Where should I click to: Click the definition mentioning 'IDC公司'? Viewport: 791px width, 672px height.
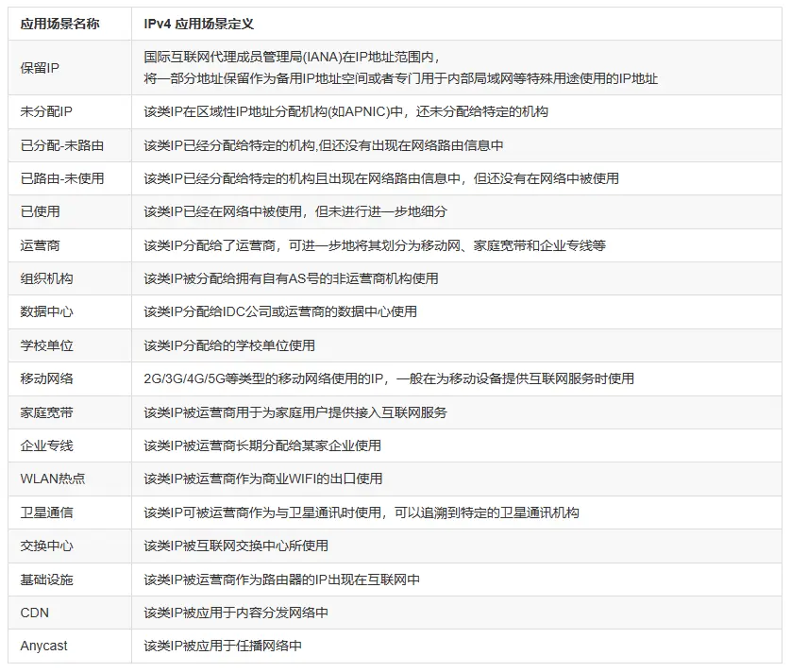pyautogui.click(x=457, y=311)
